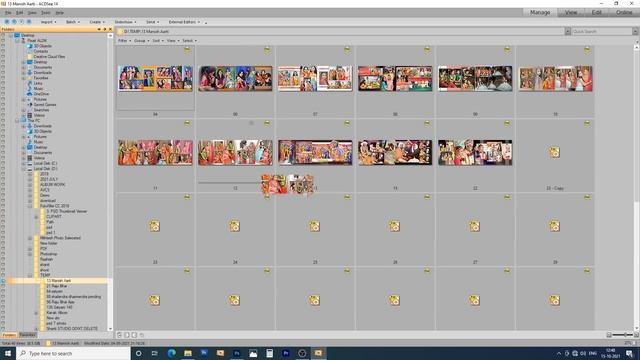The image size is (640, 360).
Task: Open Photoshop from the taskbar
Action: click(x=237, y=353)
